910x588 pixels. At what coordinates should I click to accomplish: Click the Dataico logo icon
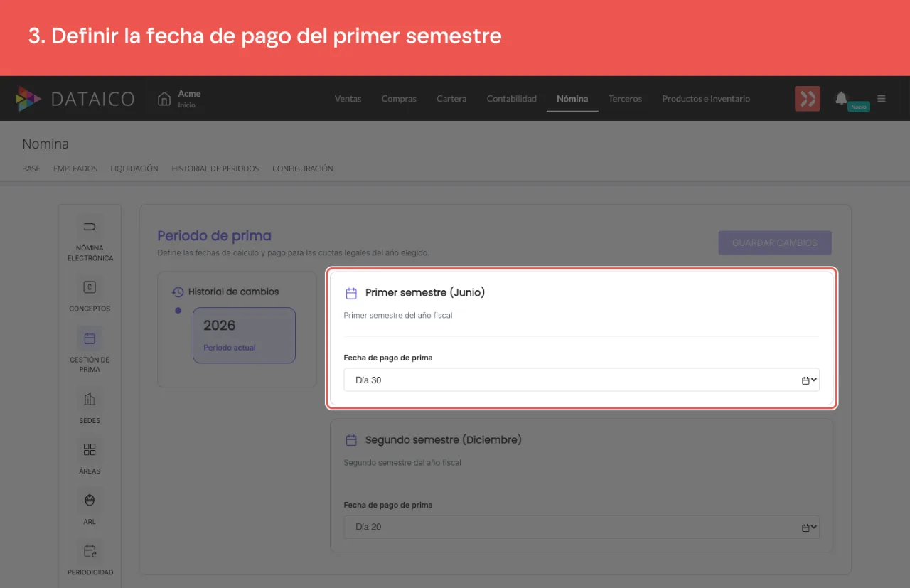pyautogui.click(x=28, y=99)
